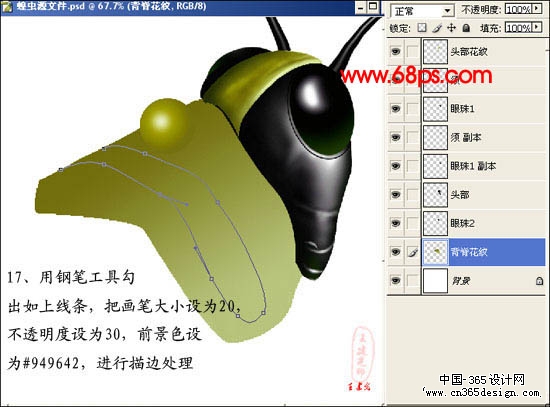Toggle visibility of 眼珠1 layer
550x407 pixels.
pos(396,108)
